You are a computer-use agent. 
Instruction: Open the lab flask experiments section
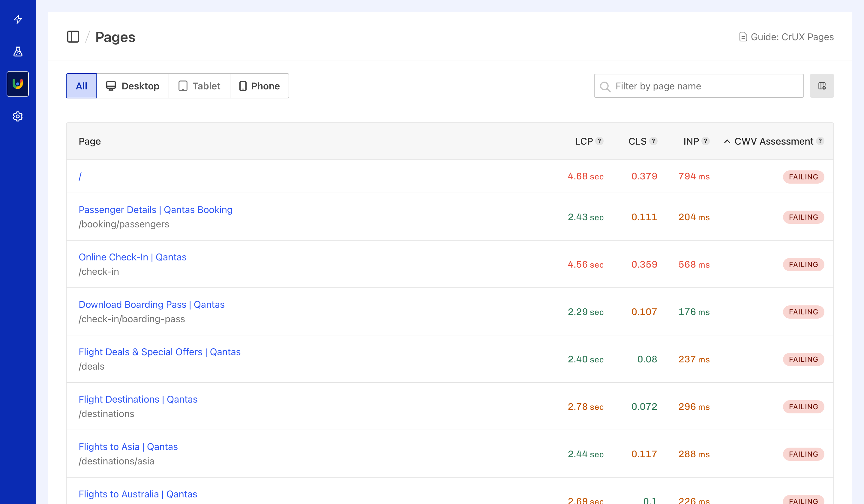coord(17,52)
